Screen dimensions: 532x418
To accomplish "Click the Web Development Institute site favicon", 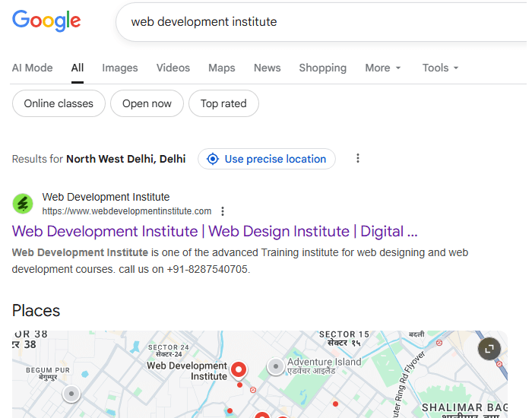I will 23,204.
